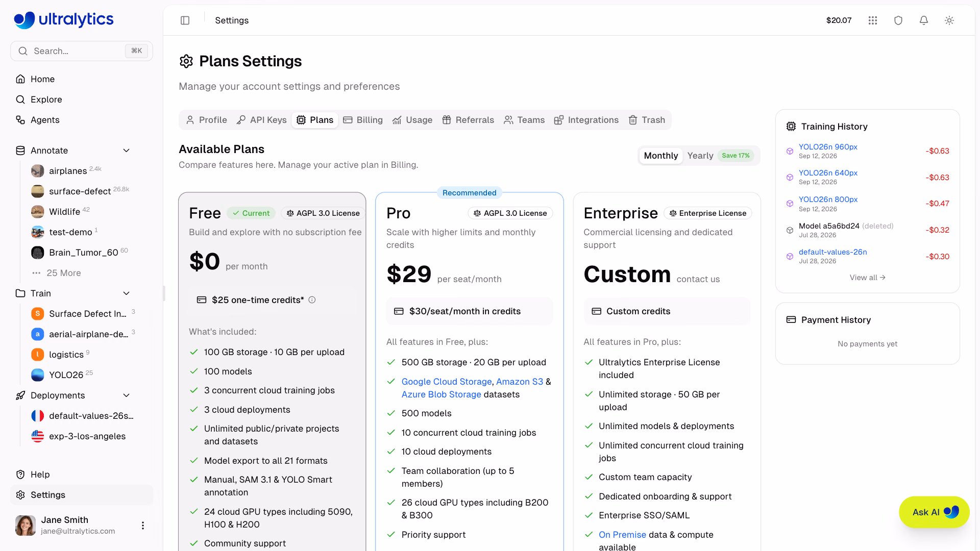Open the logistics project icon
980x551 pixels.
38,355
